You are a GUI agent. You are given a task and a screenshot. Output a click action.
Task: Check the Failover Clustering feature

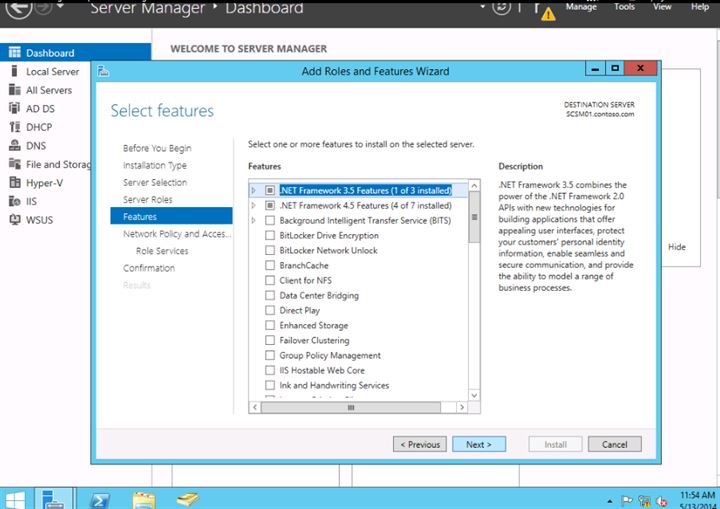point(270,341)
